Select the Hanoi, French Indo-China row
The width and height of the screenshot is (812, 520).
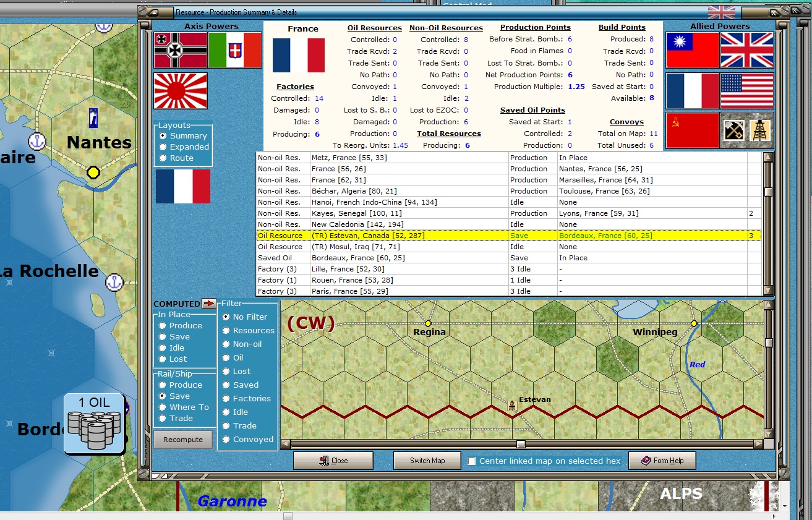point(508,202)
